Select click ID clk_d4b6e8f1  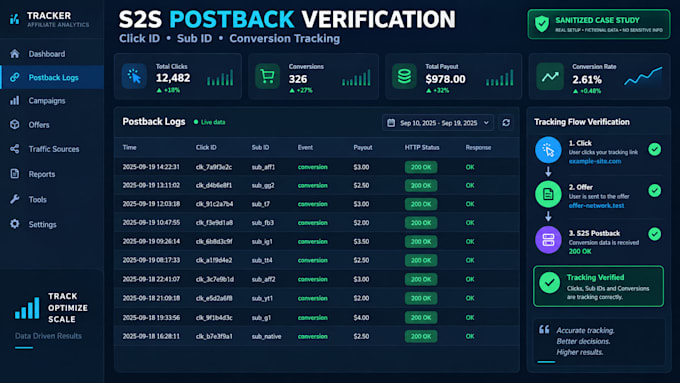tap(214, 185)
